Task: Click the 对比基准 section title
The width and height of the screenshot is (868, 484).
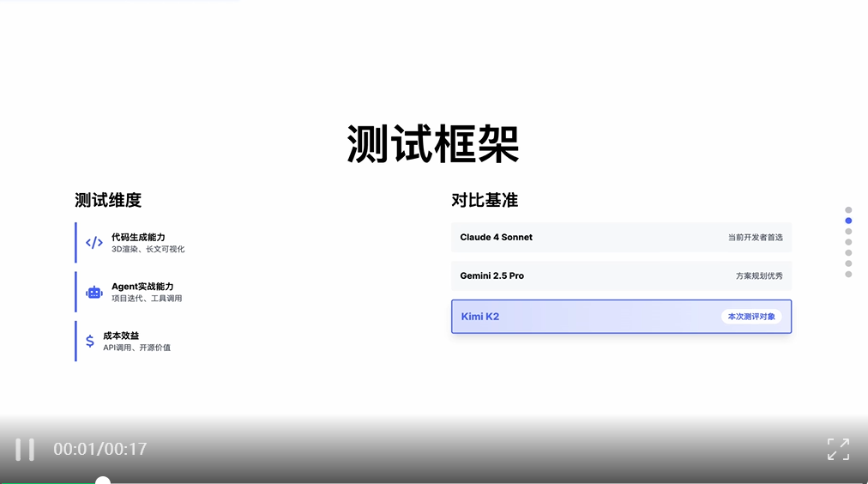Action: 485,200
